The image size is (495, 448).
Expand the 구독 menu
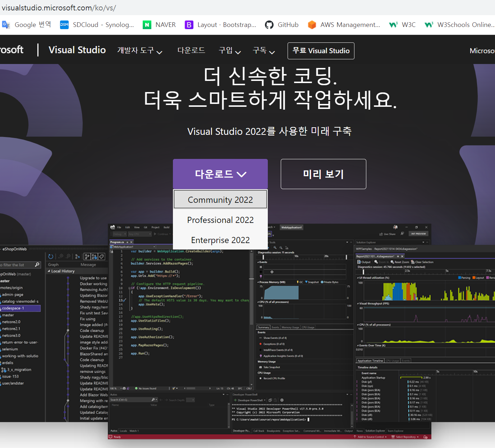[264, 51]
